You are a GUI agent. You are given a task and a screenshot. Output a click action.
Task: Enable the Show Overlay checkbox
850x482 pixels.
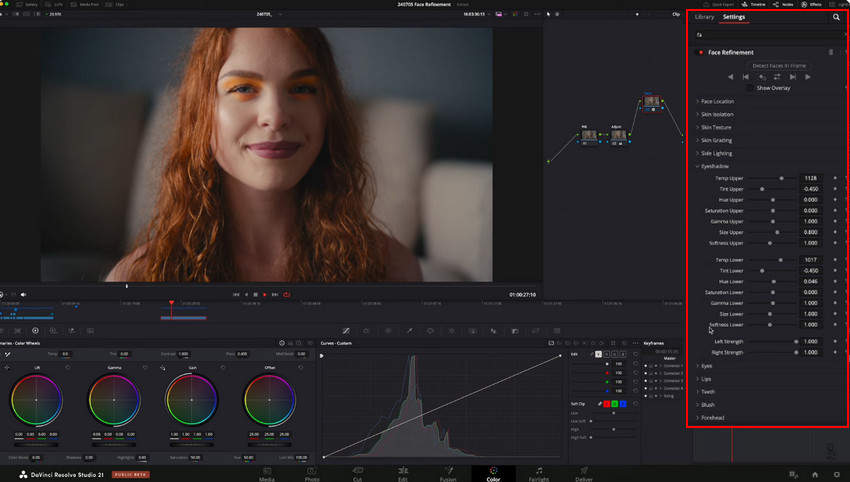coord(750,88)
